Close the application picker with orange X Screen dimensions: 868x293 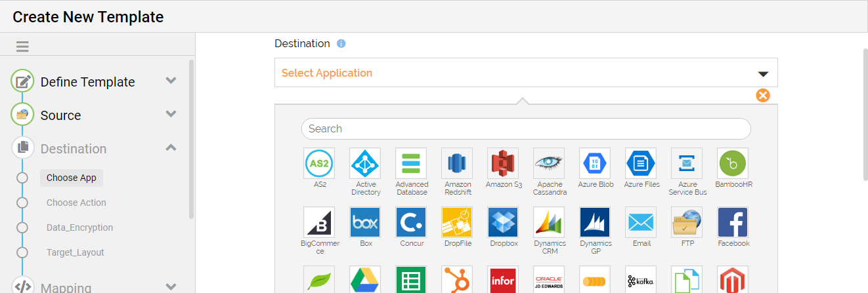pyautogui.click(x=762, y=96)
